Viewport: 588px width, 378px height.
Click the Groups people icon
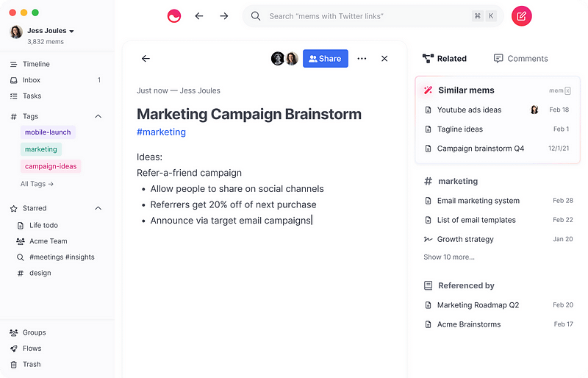coord(13,332)
